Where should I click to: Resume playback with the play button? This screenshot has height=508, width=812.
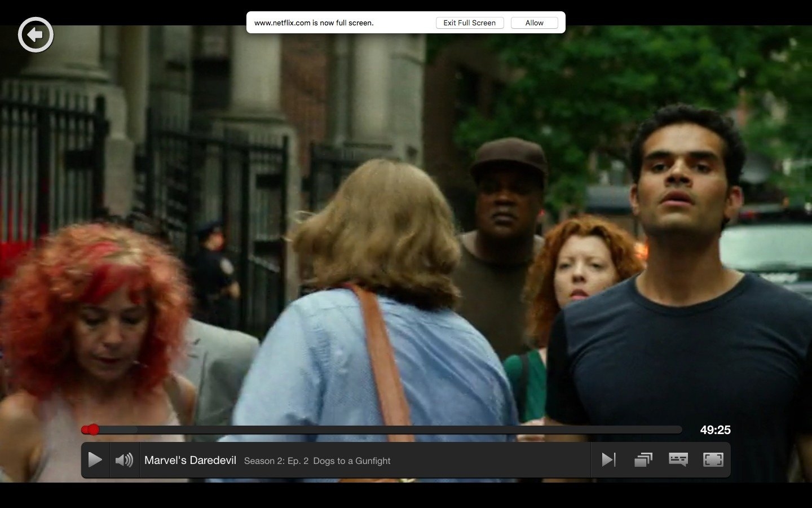tap(95, 460)
